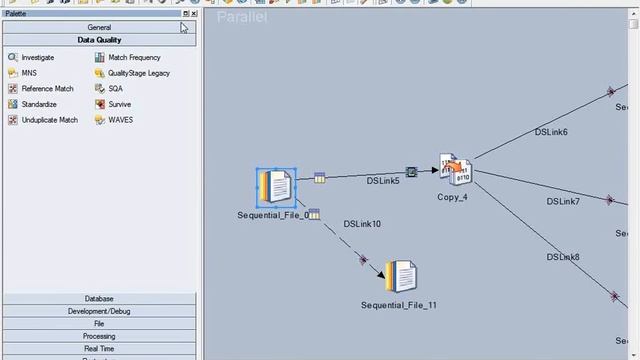Select the Survive stage
This screenshot has height=360, width=640.
[113, 104]
